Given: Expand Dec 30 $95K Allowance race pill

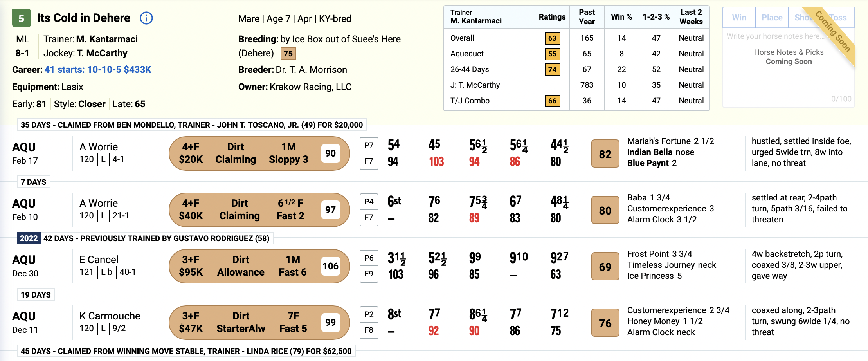Looking at the screenshot, I should pyautogui.click(x=259, y=266).
